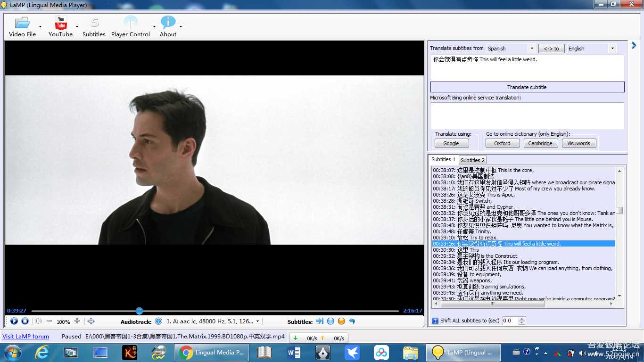Select highlighted subtitle line 00:39:16
The height and width of the screenshot is (362, 644).
pyautogui.click(x=524, y=244)
